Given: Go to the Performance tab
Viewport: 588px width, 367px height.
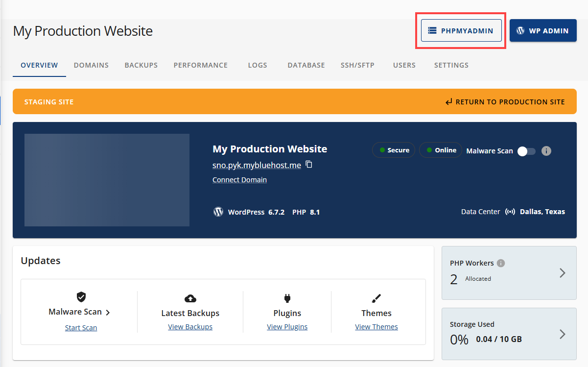Looking at the screenshot, I should click(x=201, y=65).
